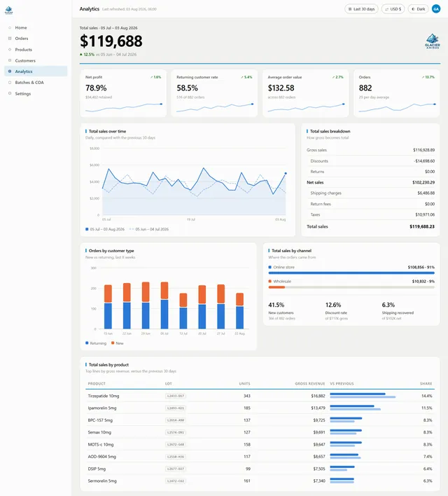Viewport: 448px width, 496px height.
Task: Sort by the Lot column header
Action: (168, 383)
